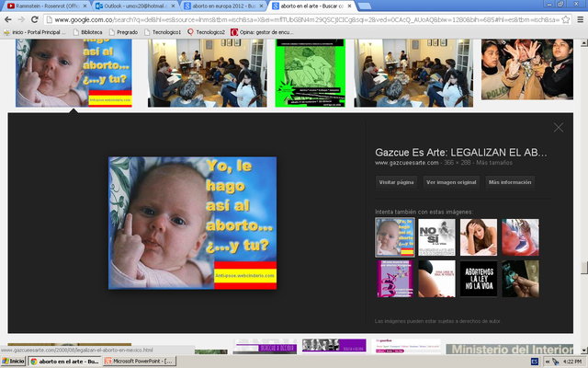Viewport: 588px width, 368px height.
Task: Open the Chrome menu icon
Action: [x=580, y=19]
